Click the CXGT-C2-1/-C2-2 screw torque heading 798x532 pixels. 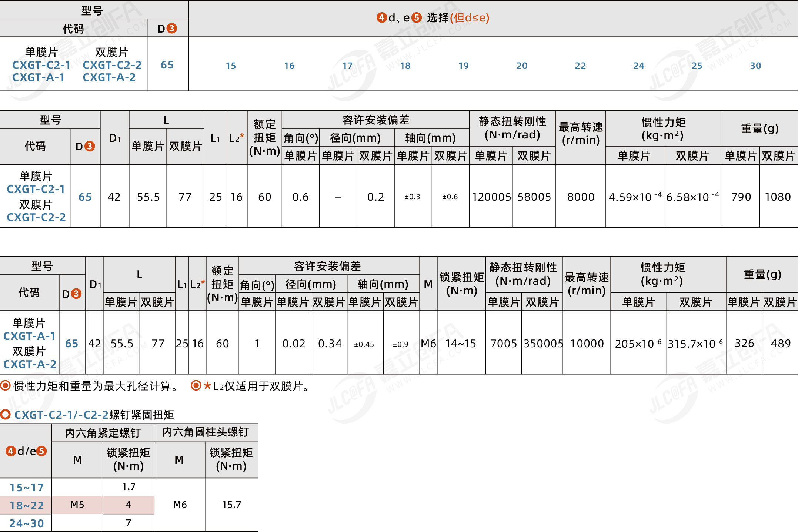(94, 415)
